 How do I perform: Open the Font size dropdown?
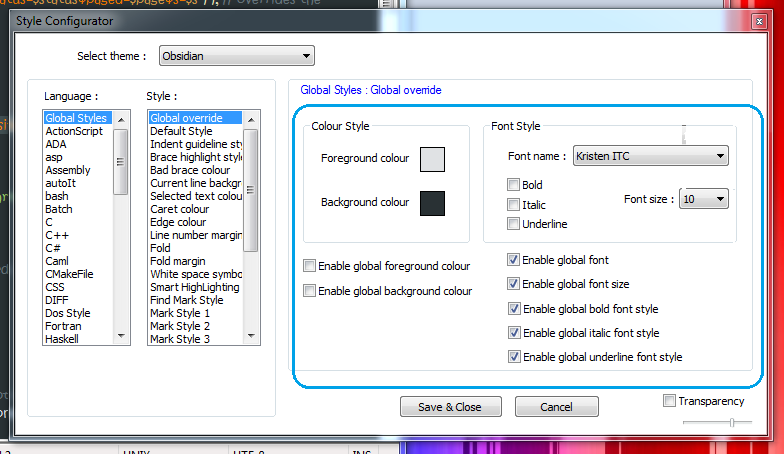pyautogui.click(x=704, y=199)
